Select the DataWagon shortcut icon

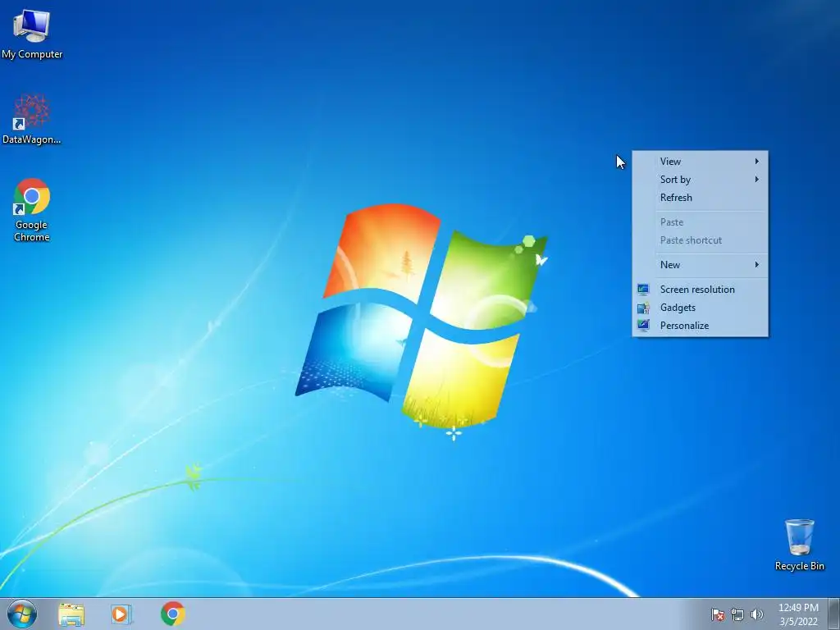point(32,119)
